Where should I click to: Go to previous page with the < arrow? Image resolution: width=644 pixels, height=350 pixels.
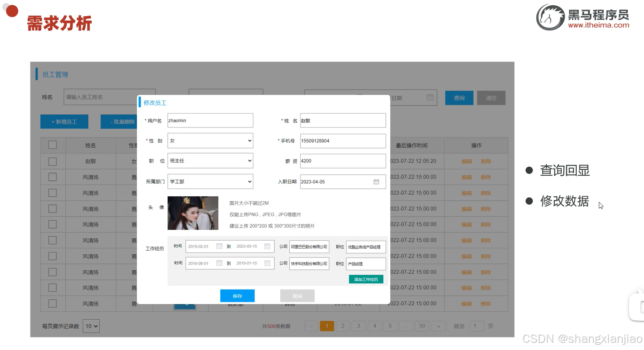click(x=311, y=326)
